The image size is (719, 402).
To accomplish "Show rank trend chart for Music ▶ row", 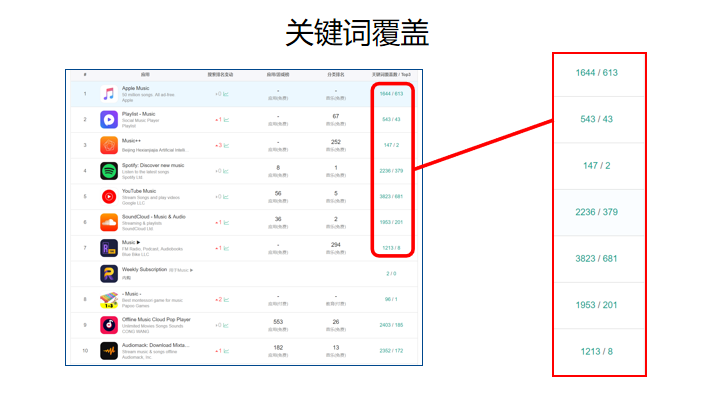I will point(226,248).
